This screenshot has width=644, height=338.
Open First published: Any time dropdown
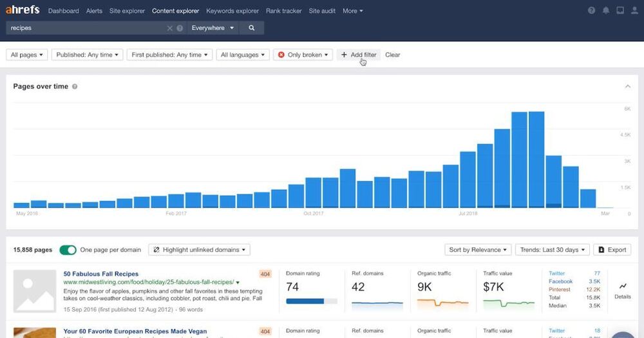[x=169, y=55]
